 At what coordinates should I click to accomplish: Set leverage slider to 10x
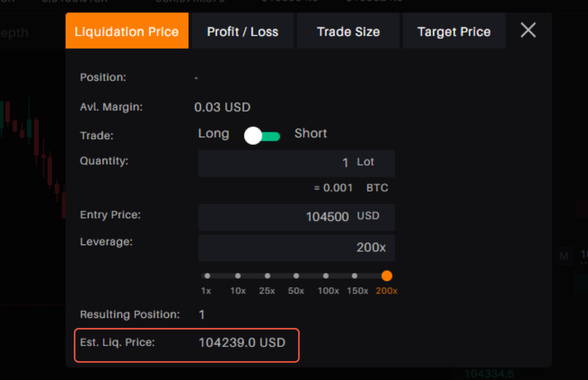[x=238, y=276]
